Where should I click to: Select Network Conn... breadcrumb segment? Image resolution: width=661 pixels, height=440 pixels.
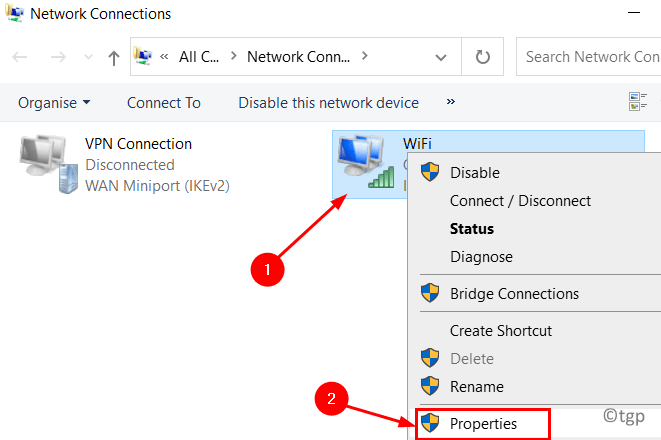click(x=298, y=56)
